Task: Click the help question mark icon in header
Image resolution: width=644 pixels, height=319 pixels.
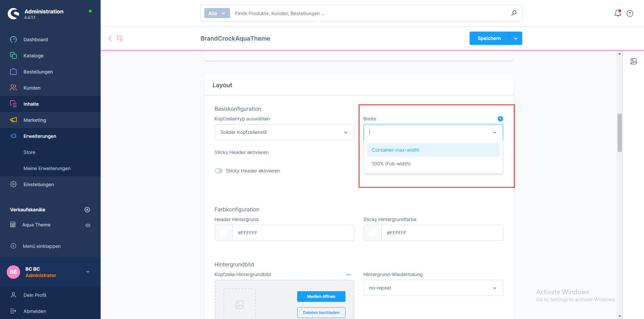Action: [x=630, y=13]
